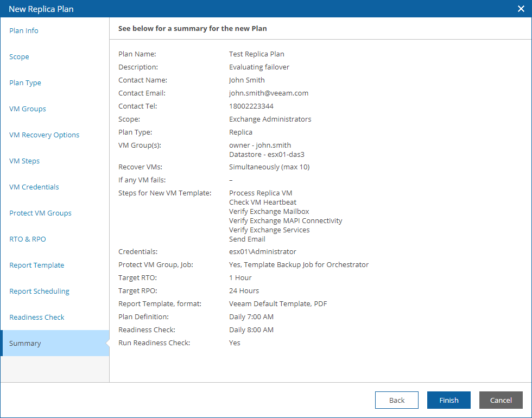Viewport: 532px width, 418px height.
Task: Click the 'Send Email' step
Action: coord(247,239)
